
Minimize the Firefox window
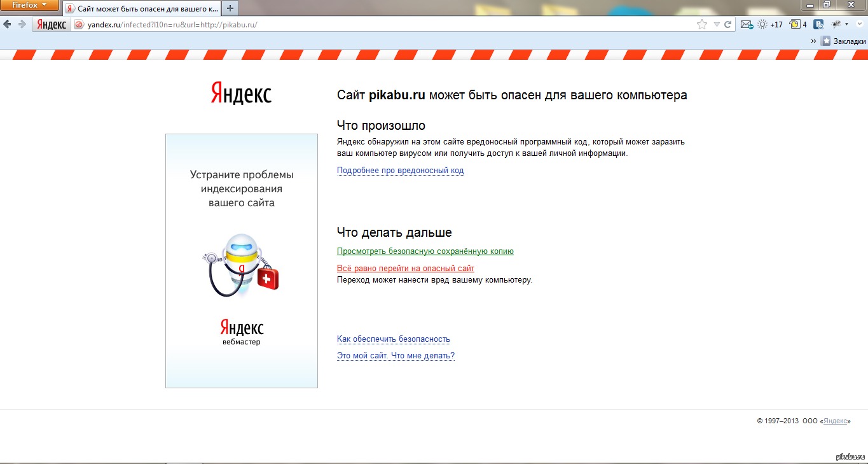pyautogui.click(x=810, y=5)
